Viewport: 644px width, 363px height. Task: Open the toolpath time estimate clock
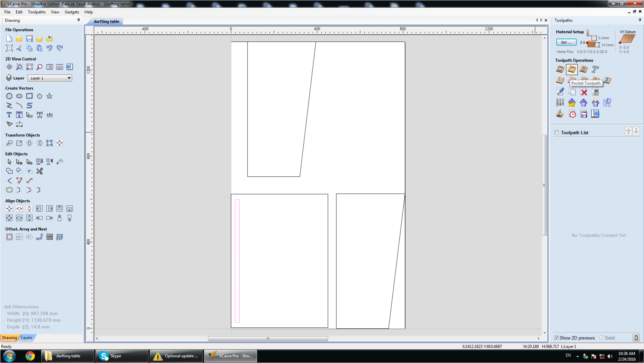point(572,114)
